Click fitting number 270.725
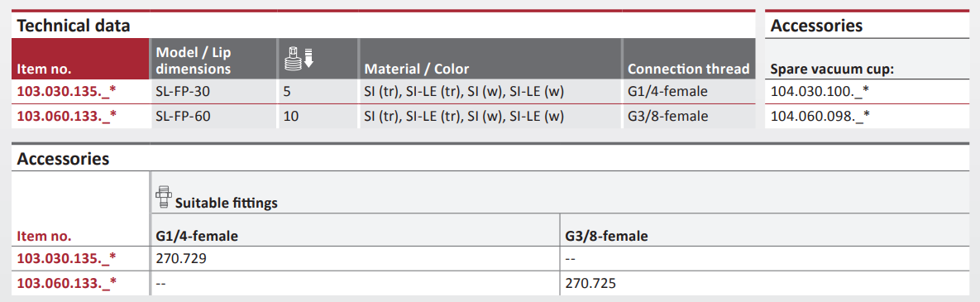980x302 pixels. 590,283
